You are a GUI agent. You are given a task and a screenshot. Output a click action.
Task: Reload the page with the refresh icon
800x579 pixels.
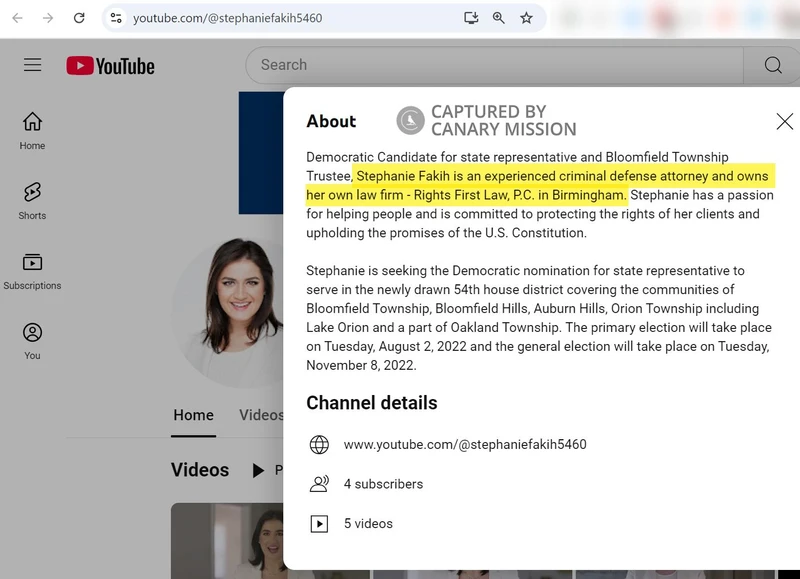[79, 18]
